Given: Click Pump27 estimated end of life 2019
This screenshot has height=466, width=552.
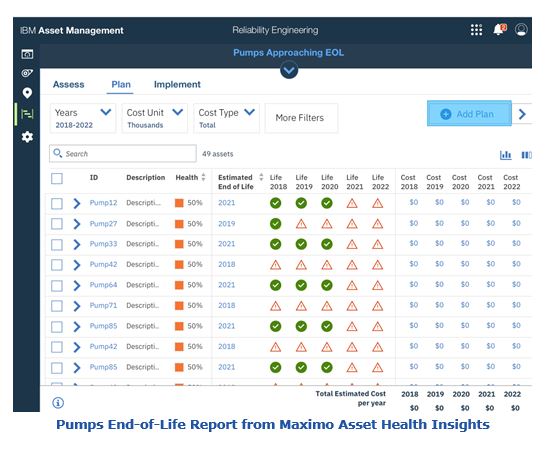Looking at the screenshot, I should 226,223.
